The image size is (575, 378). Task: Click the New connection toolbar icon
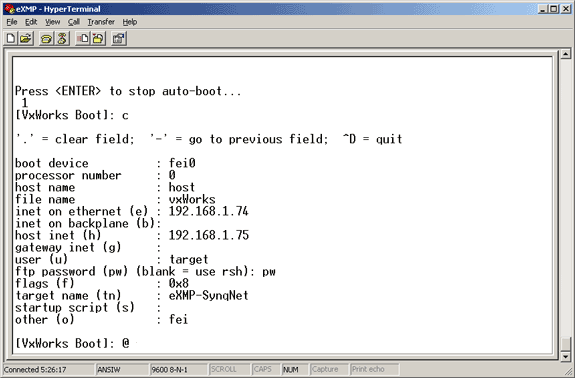(x=11, y=38)
